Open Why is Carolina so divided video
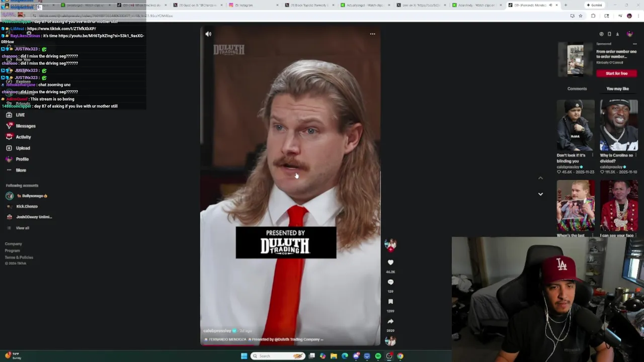The image size is (644, 362). (x=619, y=125)
